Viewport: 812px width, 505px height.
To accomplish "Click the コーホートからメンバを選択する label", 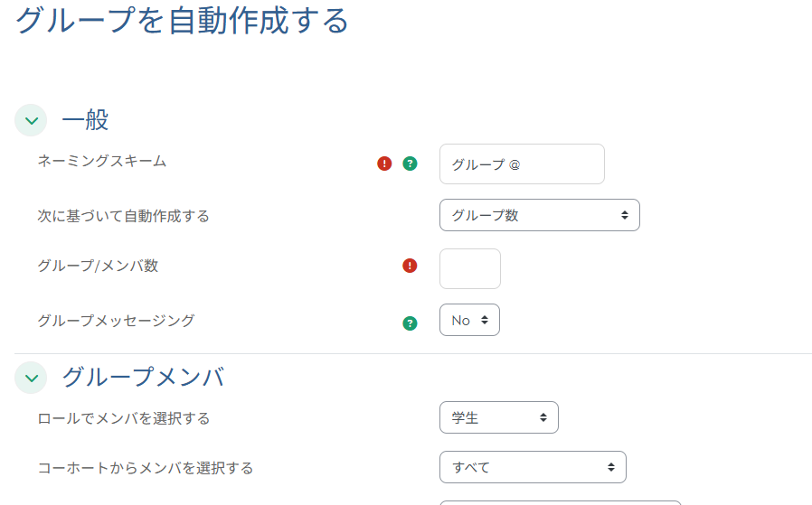I will 145,468.
